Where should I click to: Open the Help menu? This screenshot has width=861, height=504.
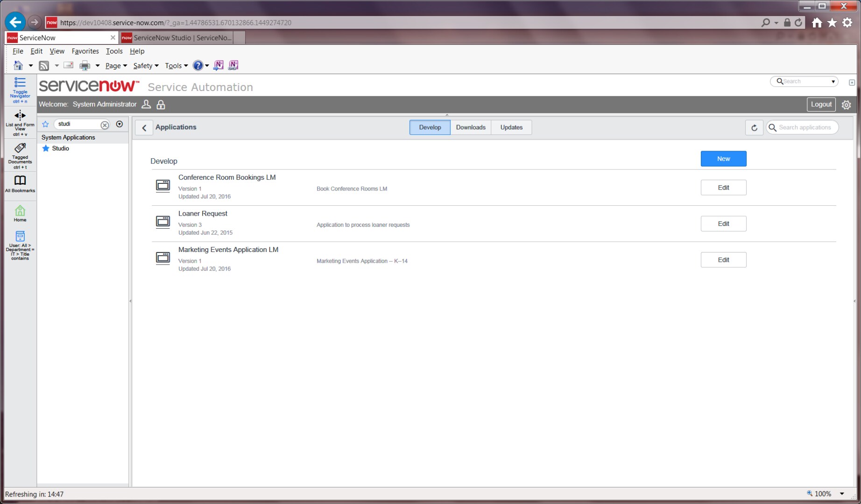coord(137,51)
